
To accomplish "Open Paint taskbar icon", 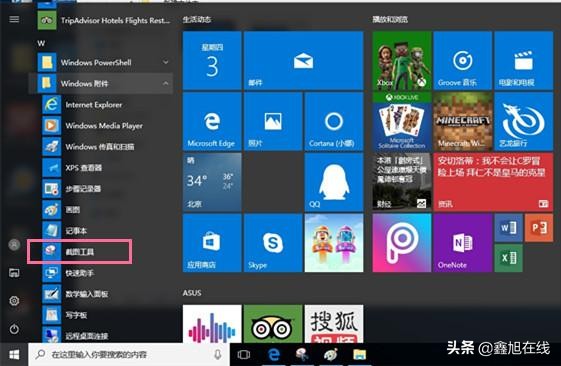I will [x=331, y=355].
